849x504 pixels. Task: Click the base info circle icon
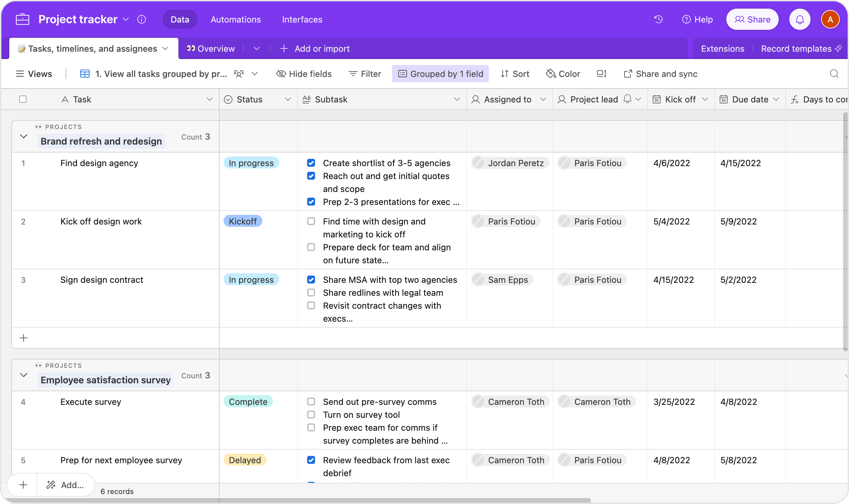point(142,19)
